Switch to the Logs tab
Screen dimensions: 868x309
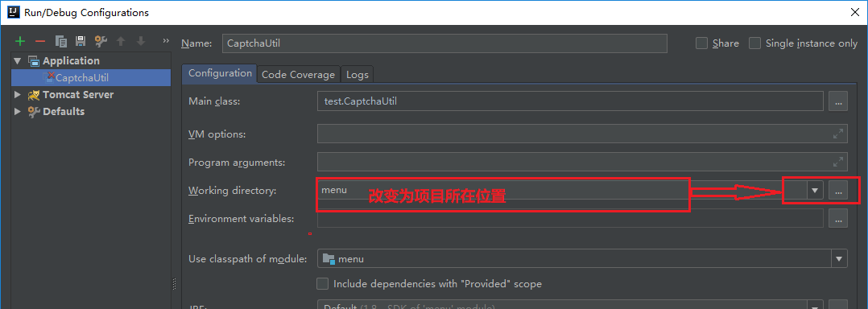point(357,74)
